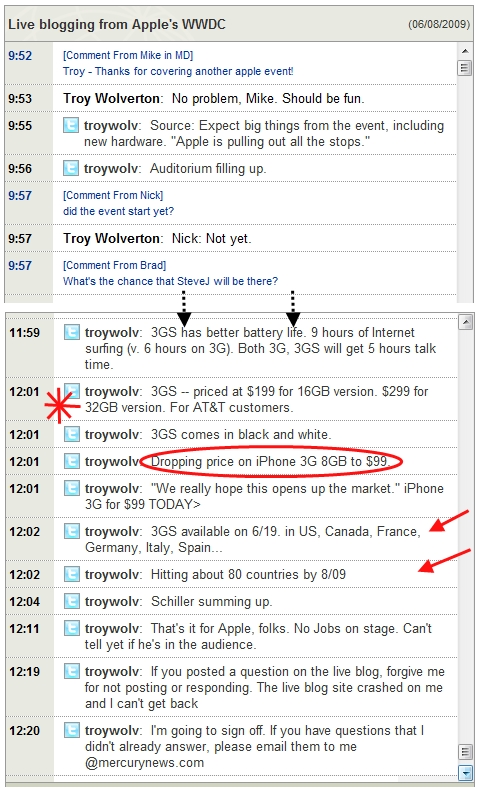Click Twitter icon on Dropping price post
This screenshot has height=794, width=477.
tap(72, 461)
